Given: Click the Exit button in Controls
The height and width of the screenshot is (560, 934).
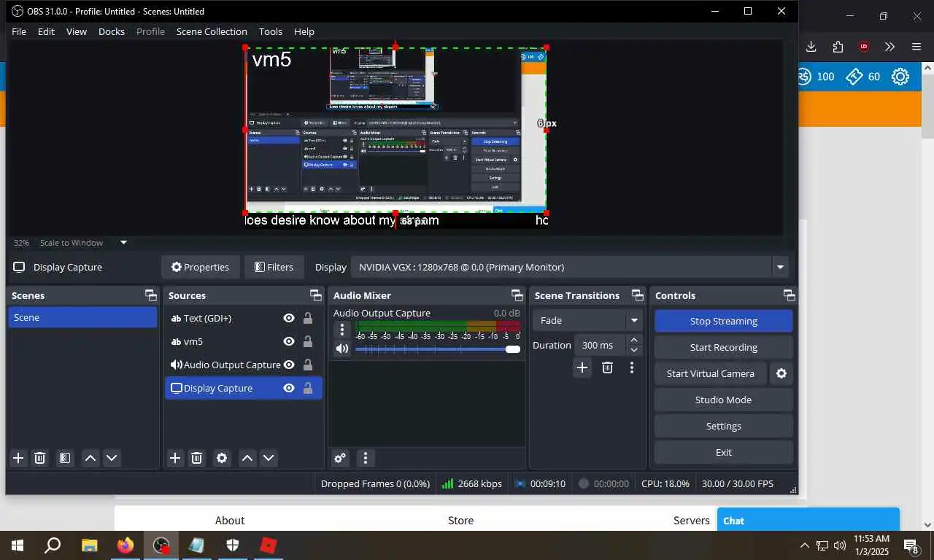Looking at the screenshot, I should [724, 452].
